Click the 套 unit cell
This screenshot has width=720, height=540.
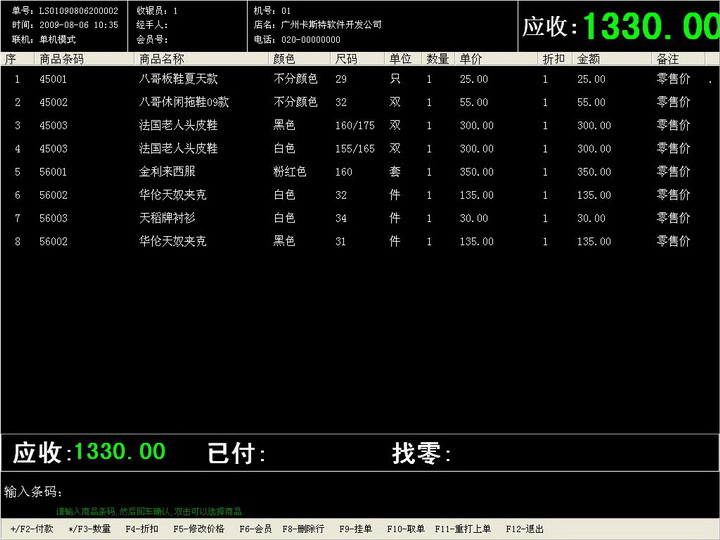pos(395,172)
